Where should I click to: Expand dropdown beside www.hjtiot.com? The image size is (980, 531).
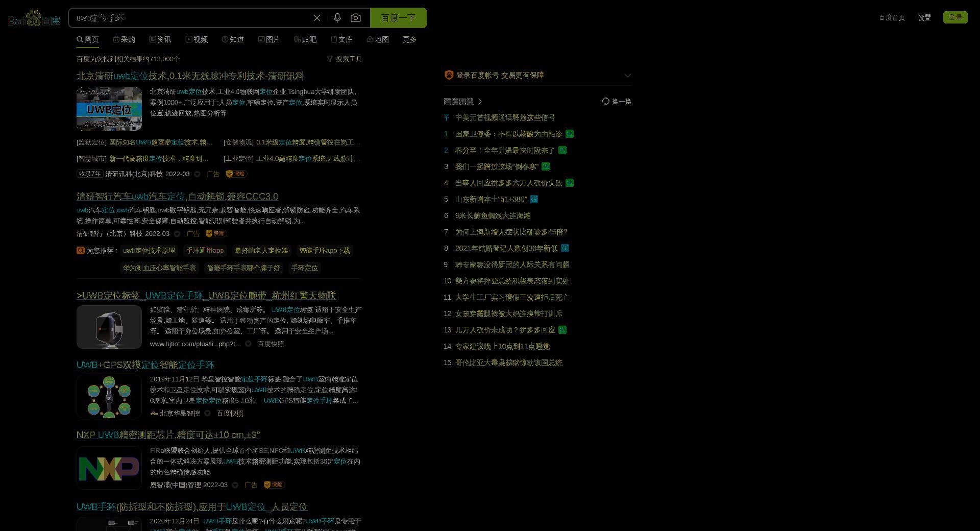[x=248, y=344]
